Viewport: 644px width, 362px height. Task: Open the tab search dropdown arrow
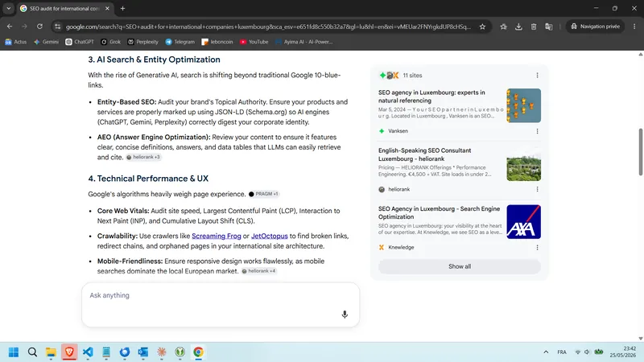coord(9,8)
